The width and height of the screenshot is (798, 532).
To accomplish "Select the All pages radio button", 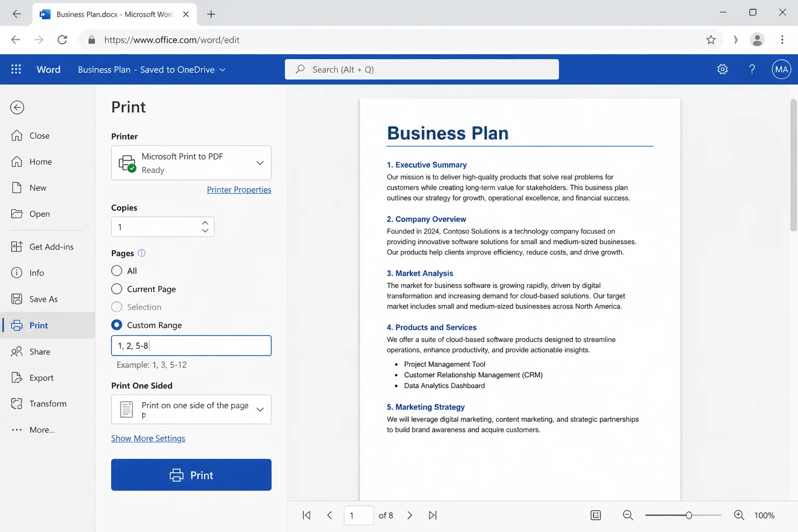I will tap(117, 271).
